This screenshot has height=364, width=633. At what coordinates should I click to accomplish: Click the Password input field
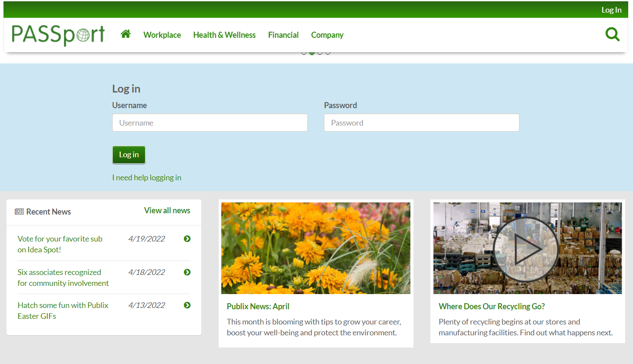[x=422, y=122]
